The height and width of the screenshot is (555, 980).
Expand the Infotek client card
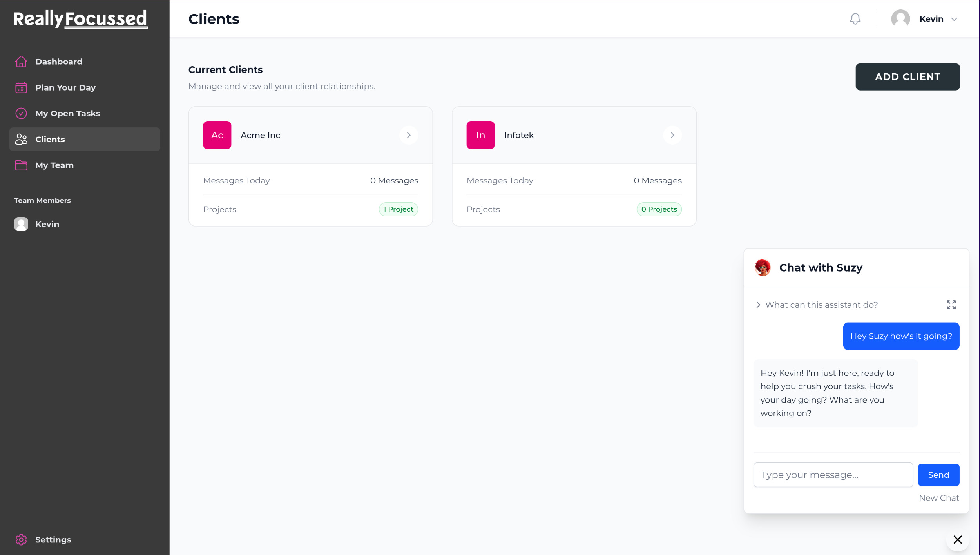point(672,135)
